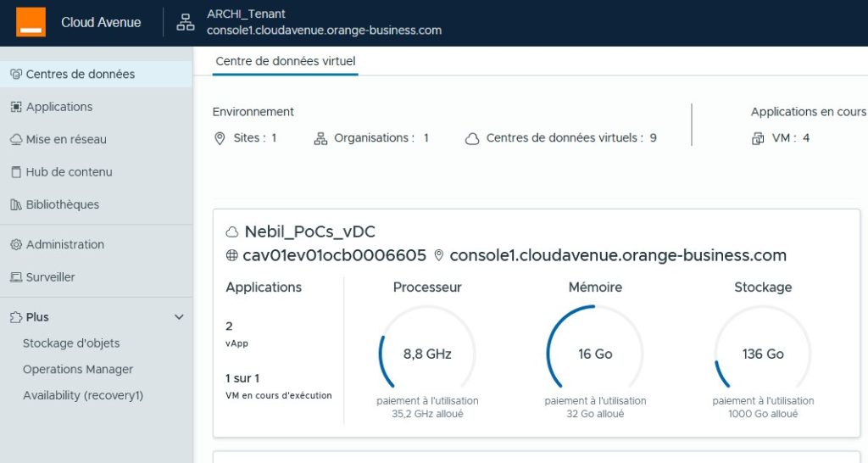This screenshot has height=463, width=868.
Task: Click the Processeur 8,8 GHz usage gauge
Action: point(427,354)
